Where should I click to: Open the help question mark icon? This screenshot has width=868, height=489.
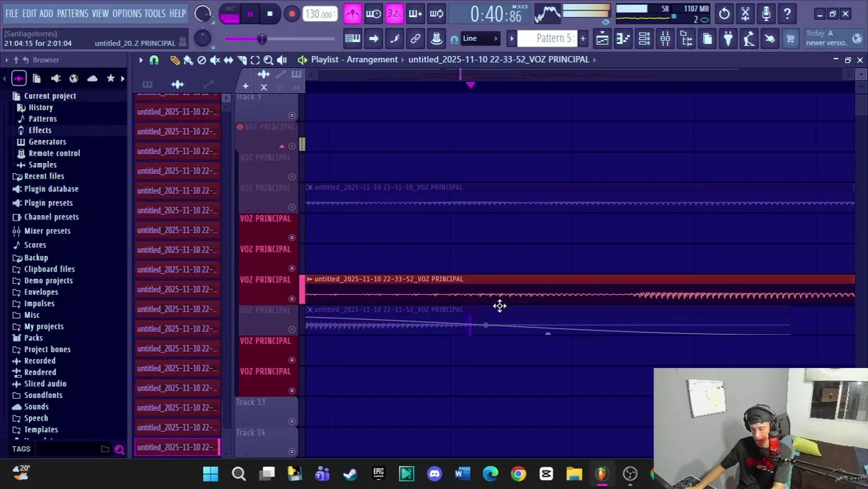pyautogui.click(x=787, y=14)
